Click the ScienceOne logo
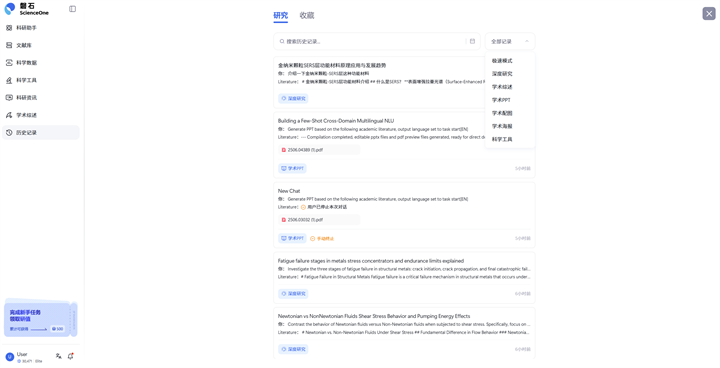This screenshot has height=368, width=720. (x=26, y=9)
